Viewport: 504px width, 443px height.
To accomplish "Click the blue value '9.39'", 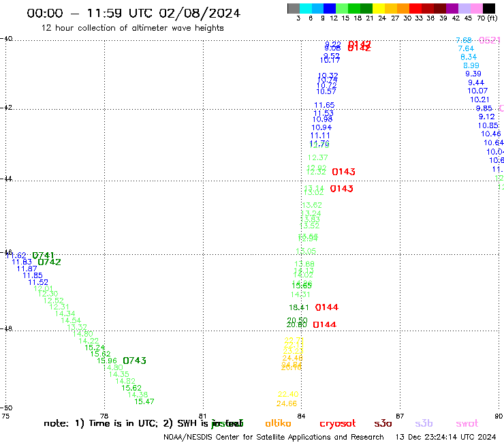I will click(x=473, y=74).
